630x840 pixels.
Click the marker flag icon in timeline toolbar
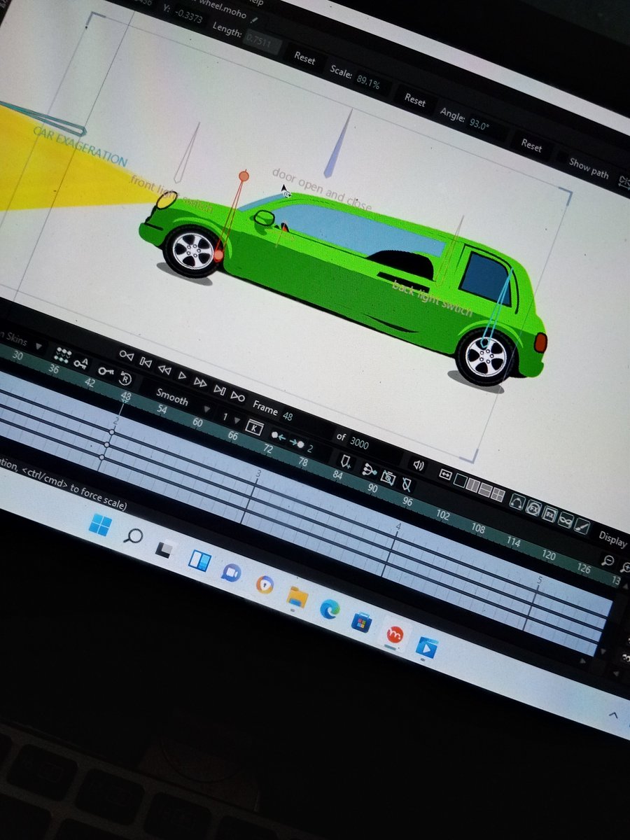click(x=346, y=461)
